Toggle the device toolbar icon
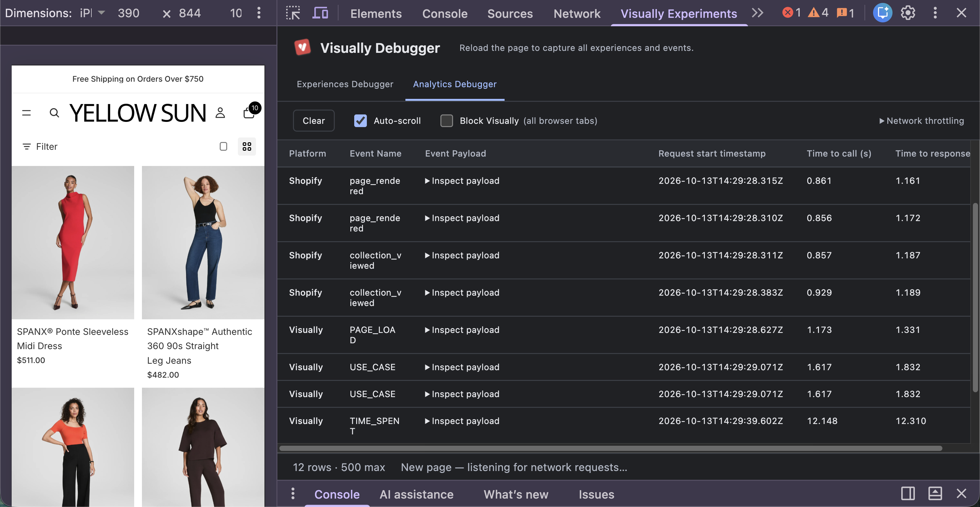This screenshot has width=980, height=507. coord(320,13)
